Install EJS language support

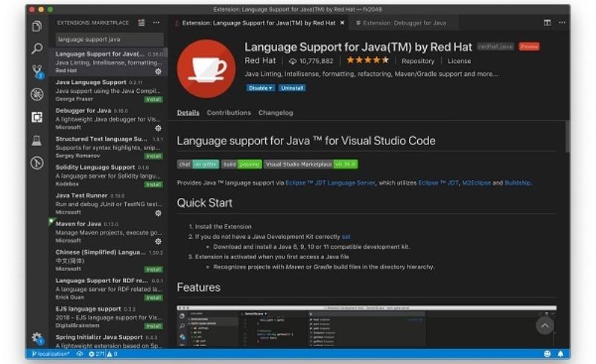pyautogui.click(x=153, y=326)
